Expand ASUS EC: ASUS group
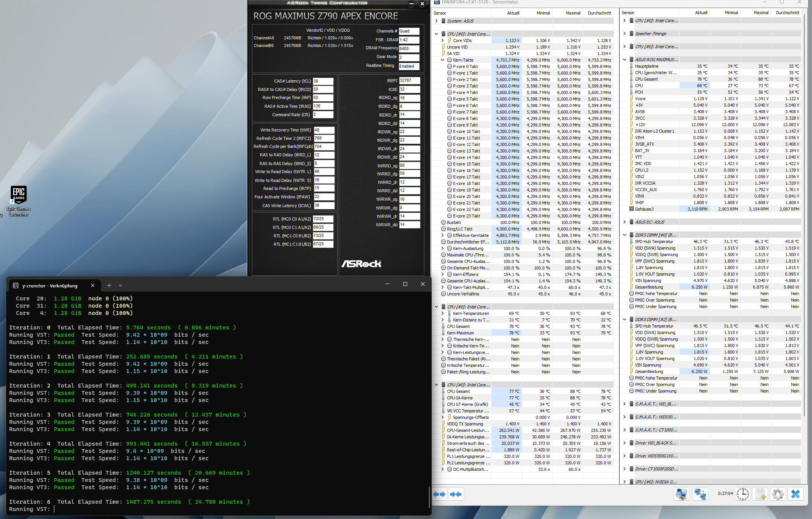This screenshot has height=519, width=812. pos(624,222)
